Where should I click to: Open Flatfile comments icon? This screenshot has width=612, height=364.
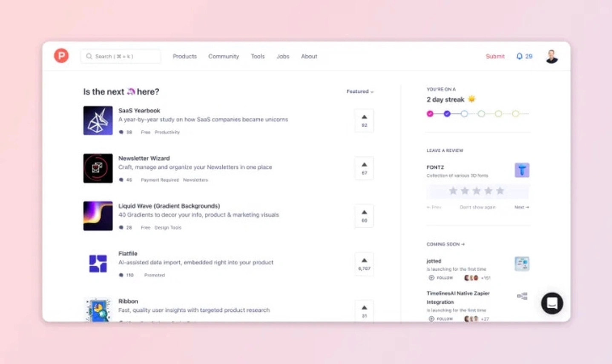(x=121, y=275)
